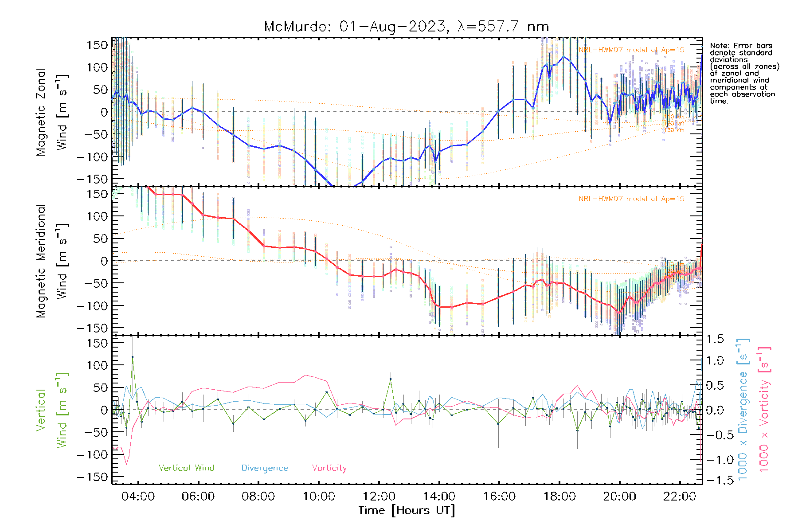798x532 pixels.
Task: Click the 1.5 label on right axis
Action: (x=715, y=339)
